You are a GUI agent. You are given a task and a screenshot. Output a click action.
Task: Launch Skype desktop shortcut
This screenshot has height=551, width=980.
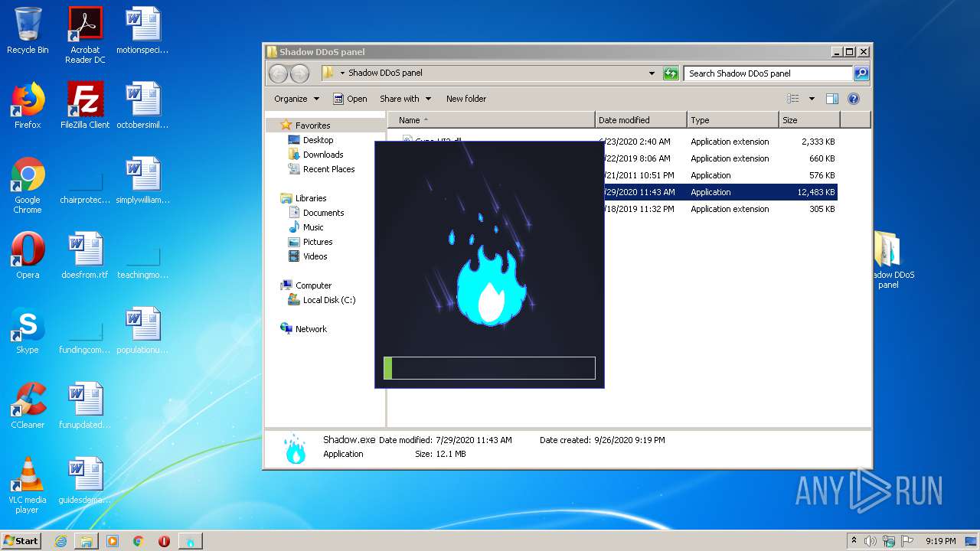click(28, 331)
